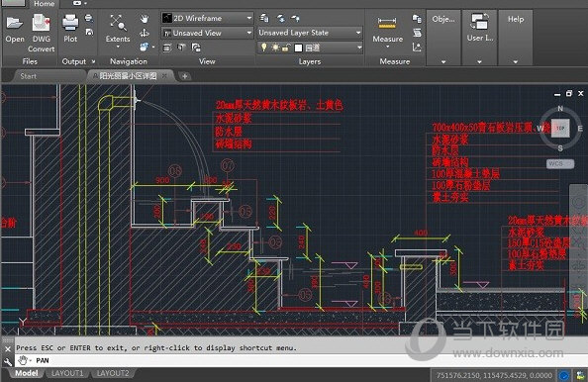Add a new file tab with plus button
The width and height of the screenshot is (588, 382).
184,76
